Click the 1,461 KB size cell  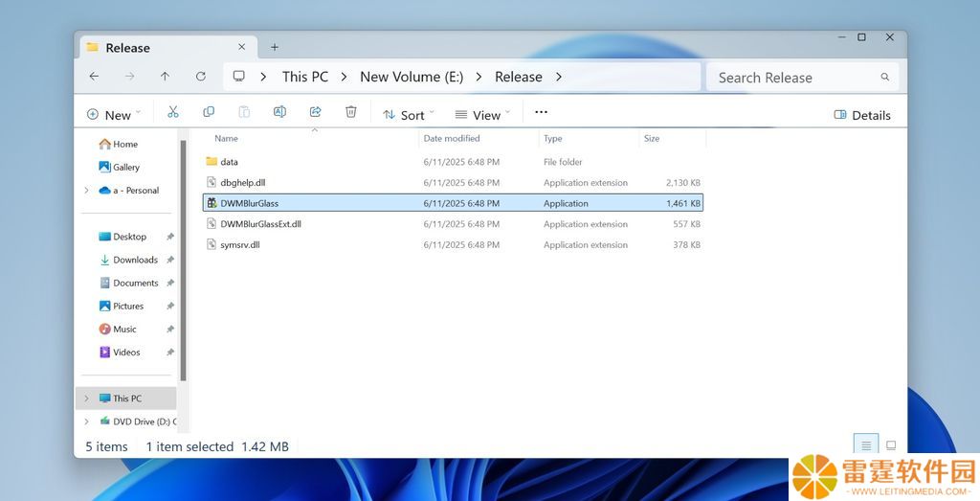pyautogui.click(x=683, y=203)
